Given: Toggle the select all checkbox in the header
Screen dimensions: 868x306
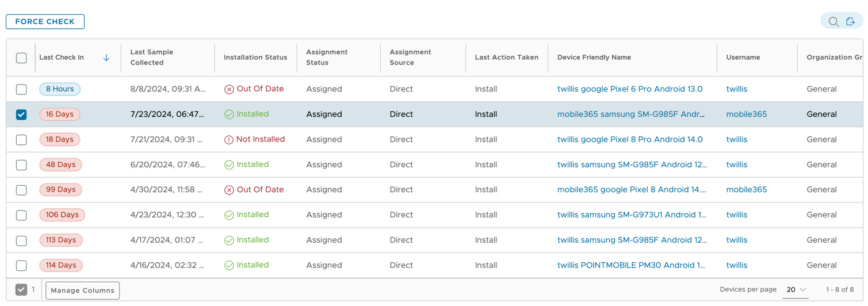Looking at the screenshot, I should 21,58.
